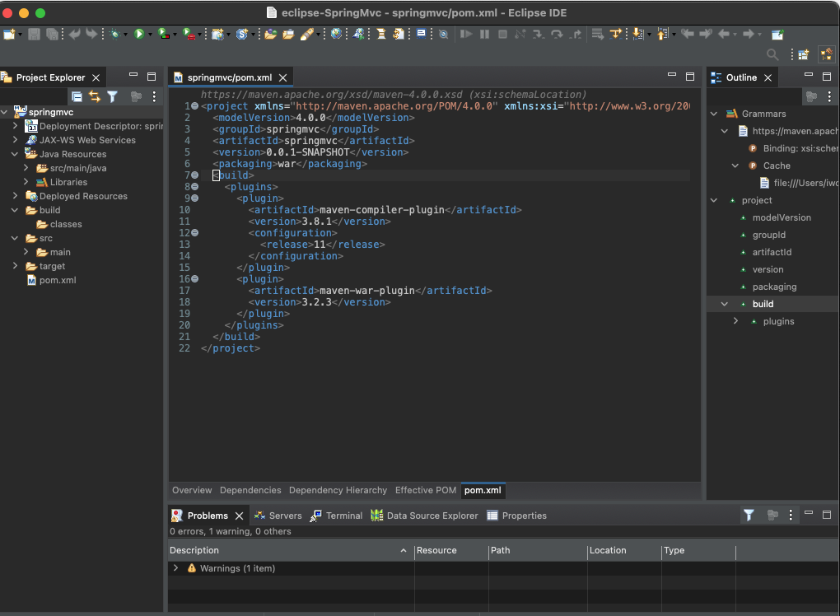
Task: Click Collapse All in Project Explorer
Action: (77, 96)
